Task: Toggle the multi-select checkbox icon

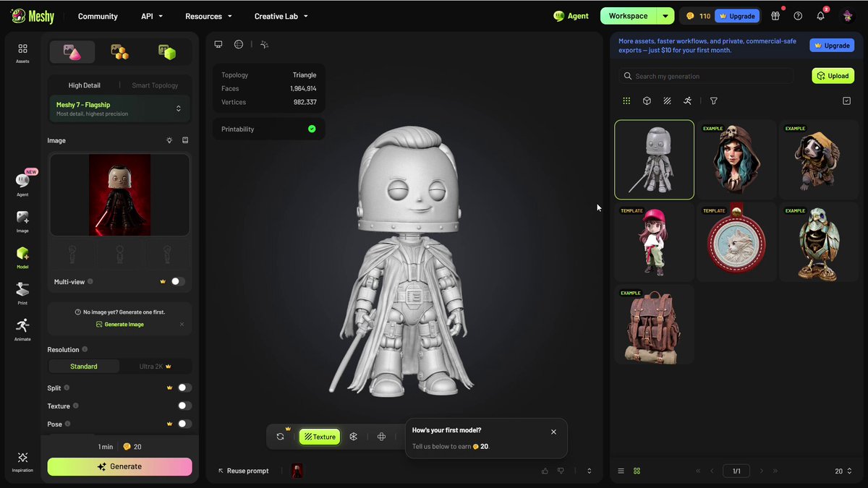Action: tap(846, 101)
